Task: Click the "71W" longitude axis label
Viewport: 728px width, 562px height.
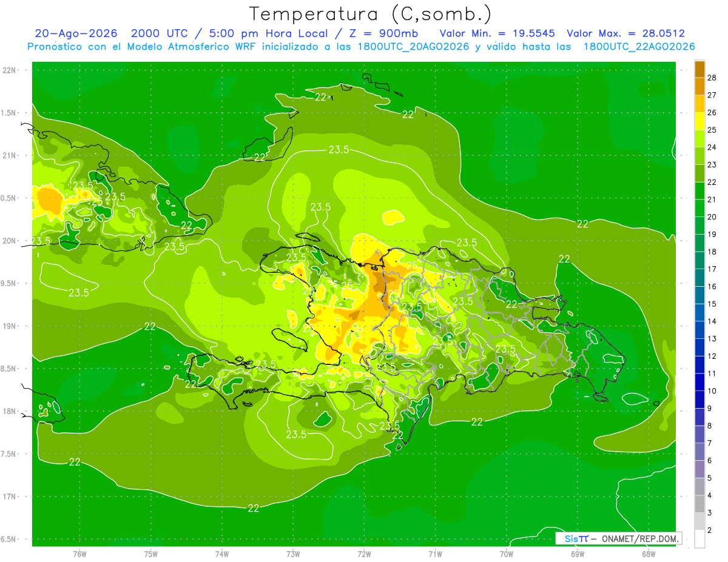Action: click(x=435, y=554)
